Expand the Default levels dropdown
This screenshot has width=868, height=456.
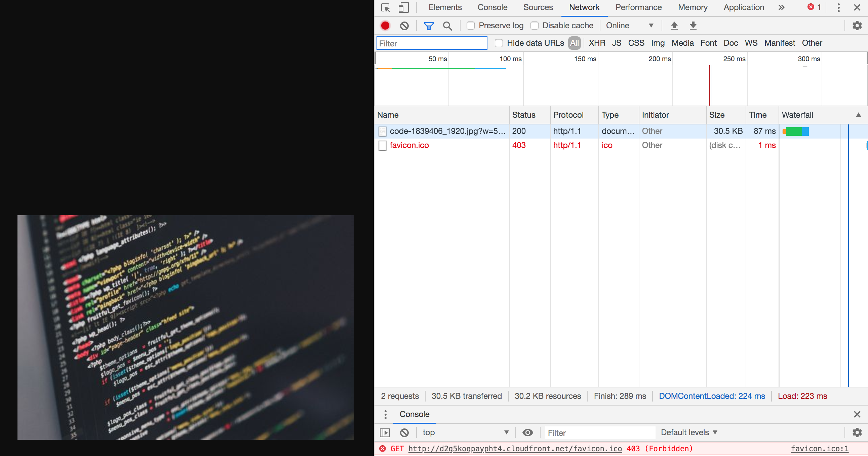point(689,432)
